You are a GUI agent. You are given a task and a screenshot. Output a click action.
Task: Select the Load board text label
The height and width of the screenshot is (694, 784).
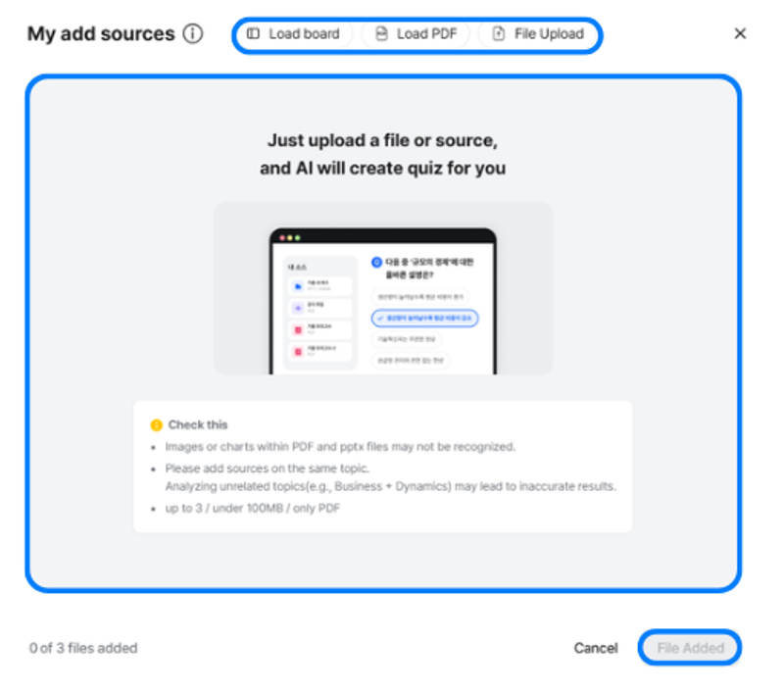coord(304,34)
